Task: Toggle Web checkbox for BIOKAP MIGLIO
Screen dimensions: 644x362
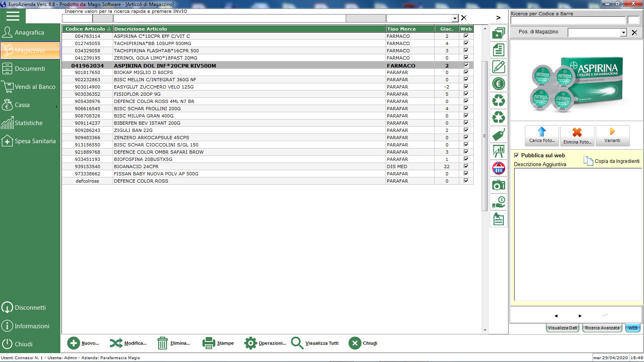Action: 466,72
